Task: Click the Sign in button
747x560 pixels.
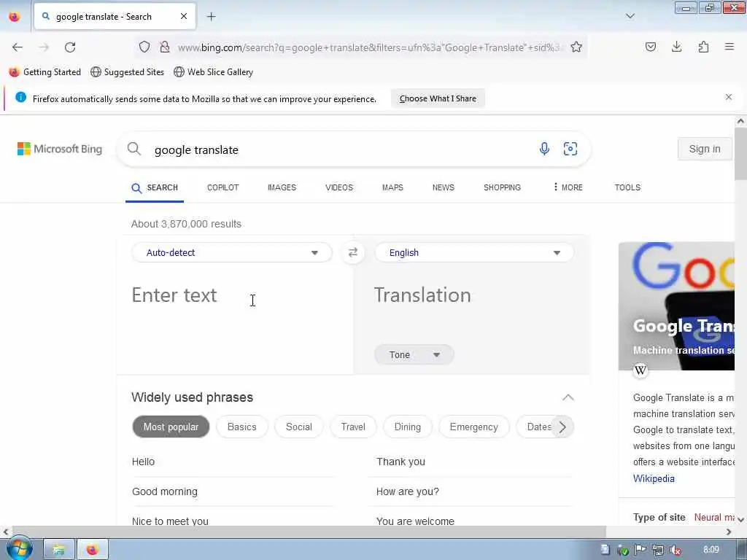Action: [x=705, y=149]
